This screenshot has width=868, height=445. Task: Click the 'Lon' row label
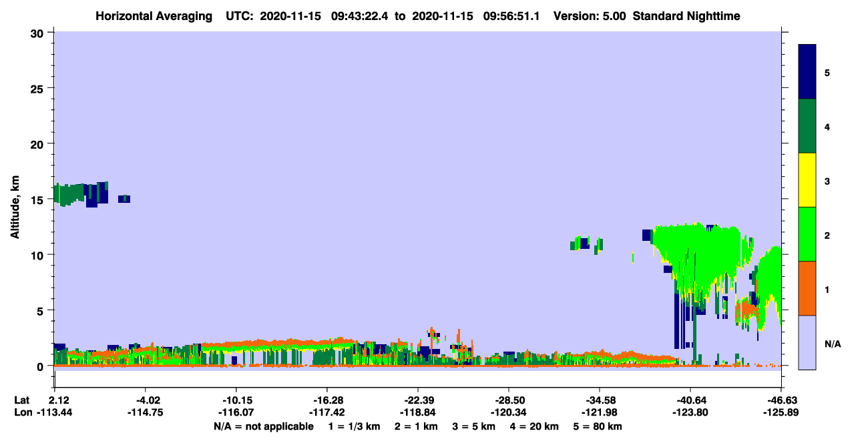click(23, 412)
